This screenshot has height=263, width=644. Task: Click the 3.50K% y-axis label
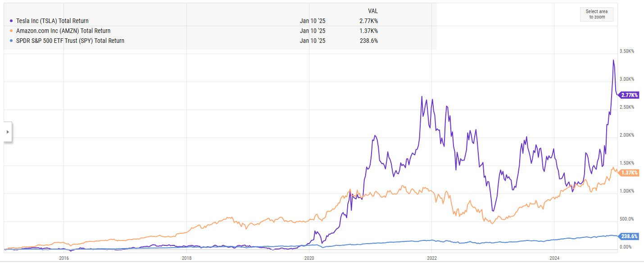(627, 51)
